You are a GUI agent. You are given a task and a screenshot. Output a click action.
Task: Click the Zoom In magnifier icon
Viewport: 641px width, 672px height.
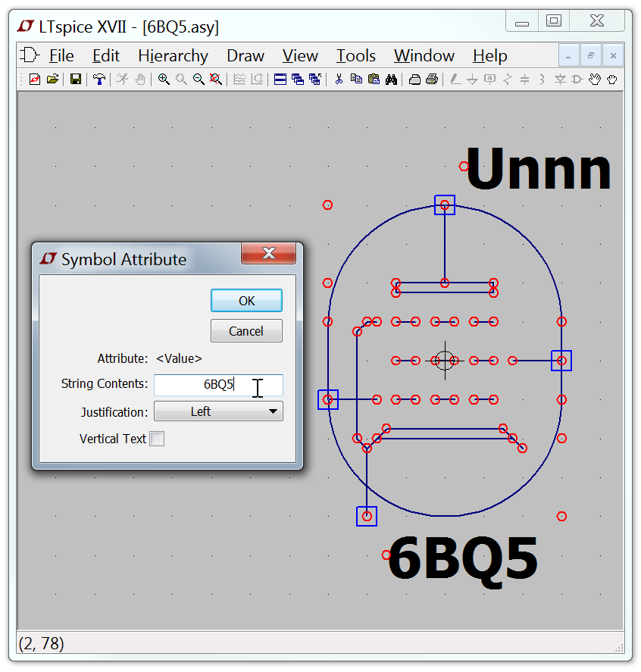[164, 79]
